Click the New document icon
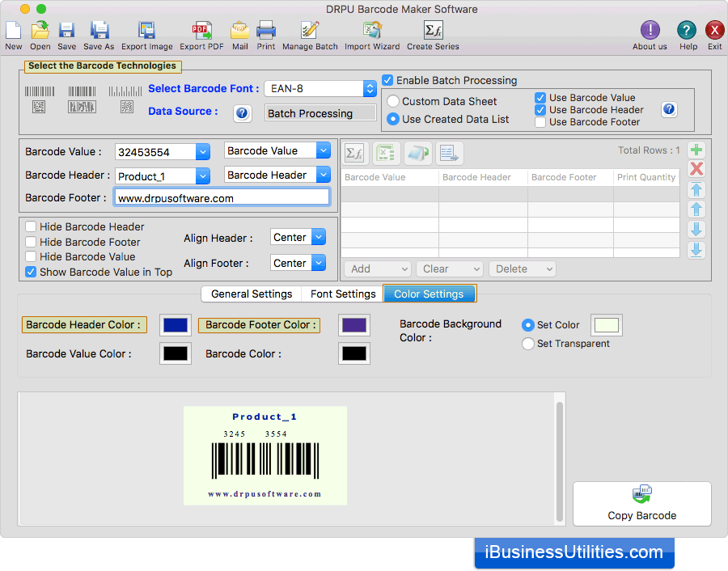Screen dimensions: 728x571 coord(14,31)
